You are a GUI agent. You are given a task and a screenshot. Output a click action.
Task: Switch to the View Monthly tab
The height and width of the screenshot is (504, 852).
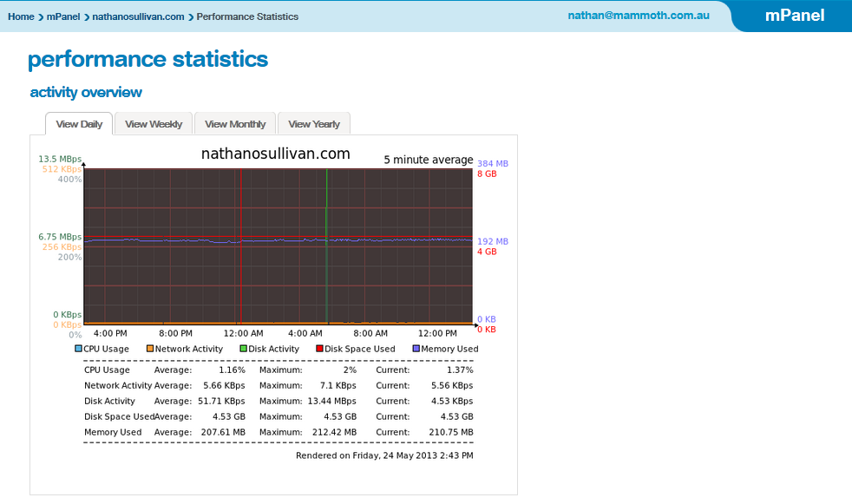click(234, 123)
